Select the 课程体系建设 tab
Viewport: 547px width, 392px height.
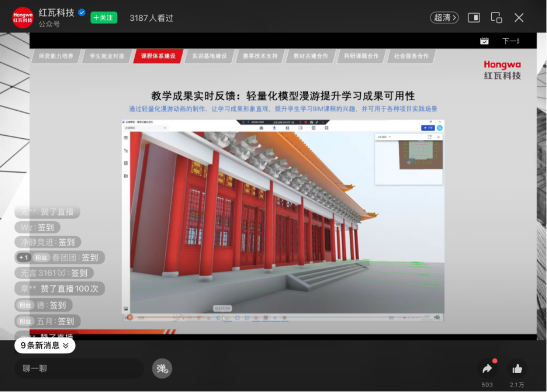click(158, 56)
